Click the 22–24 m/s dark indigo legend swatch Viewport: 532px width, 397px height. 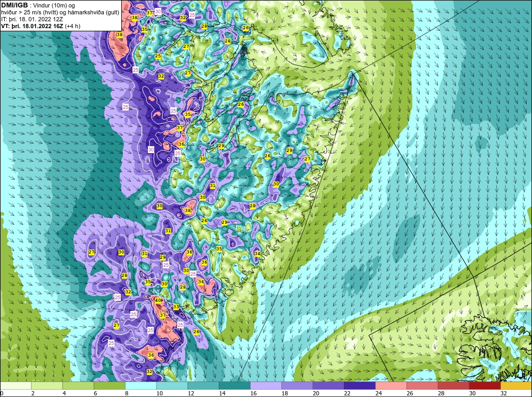click(360, 386)
